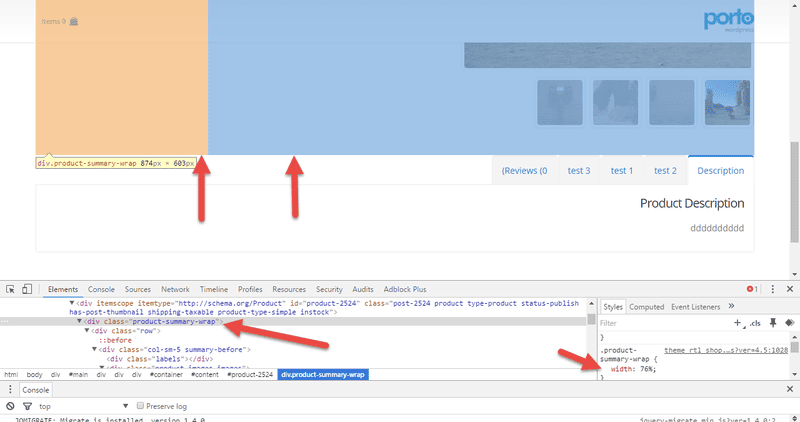Open the Timeline tab
Viewport: 800px width, 422px height.
(214, 289)
